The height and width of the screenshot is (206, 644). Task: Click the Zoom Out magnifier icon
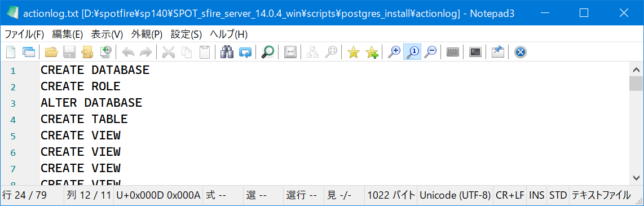(x=430, y=52)
